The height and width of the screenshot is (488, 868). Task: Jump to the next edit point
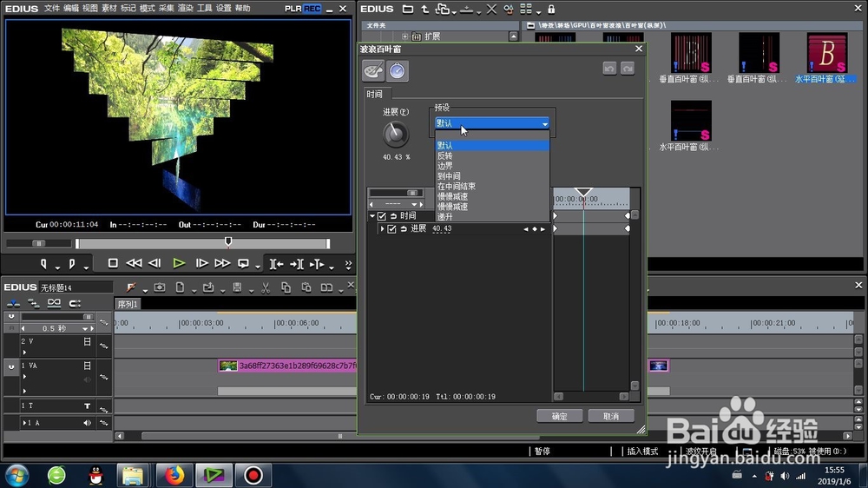point(296,264)
